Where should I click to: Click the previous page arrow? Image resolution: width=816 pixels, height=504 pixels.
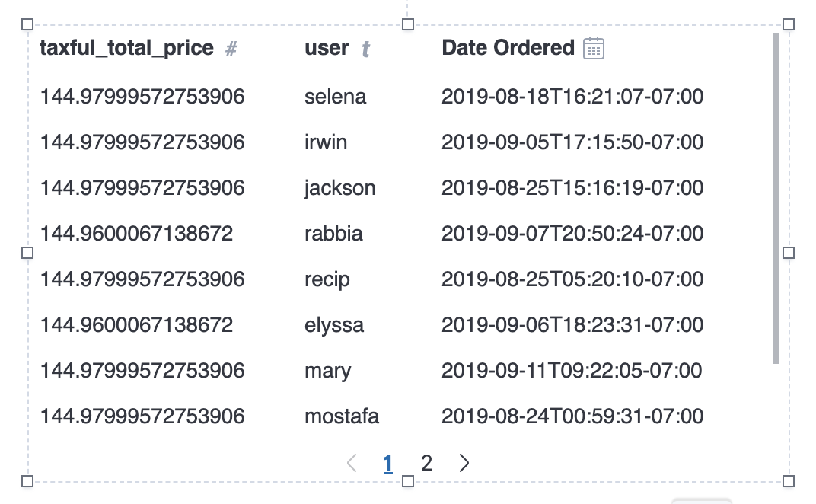pyautogui.click(x=352, y=463)
